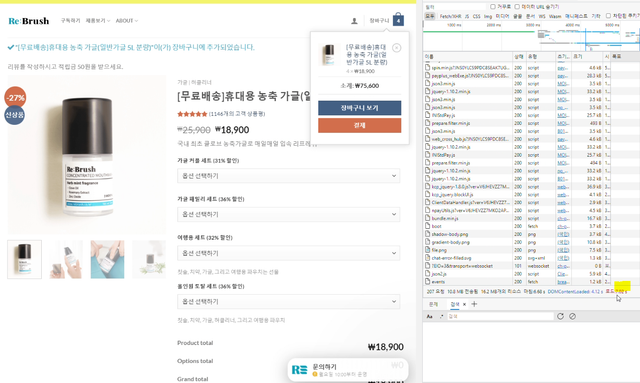
Task: Click file icon of shadow-body.png request
Action: coord(428,234)
